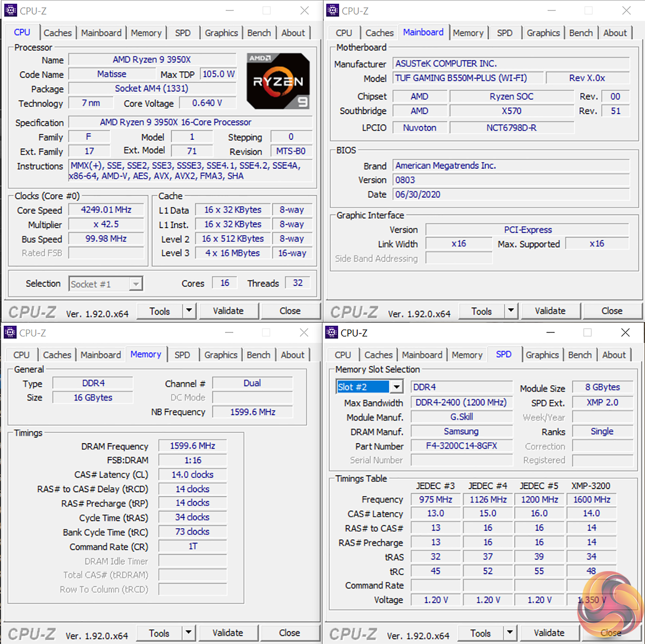Open About tab in Mainboard window

pyautogui.click(x=615, y=33)
